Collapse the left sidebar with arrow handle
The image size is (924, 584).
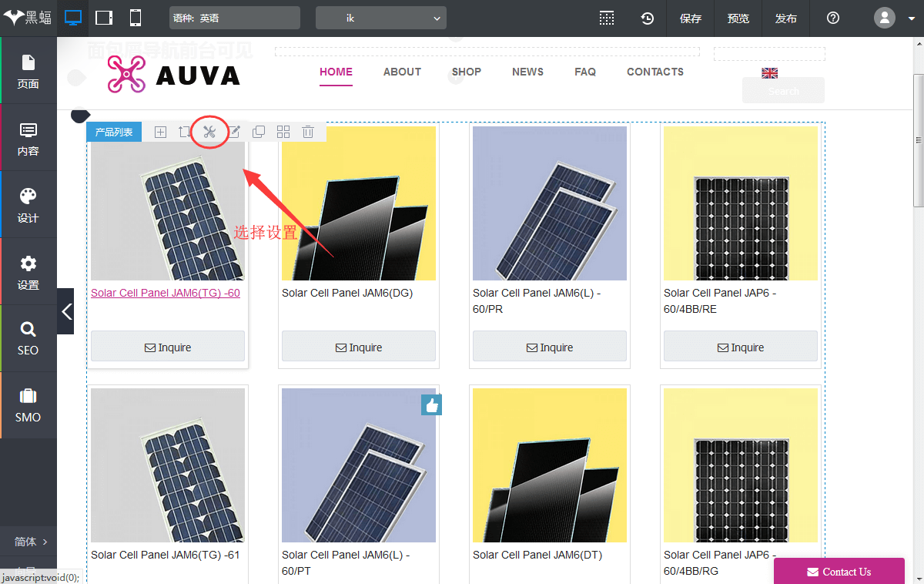tap(66, 311)
